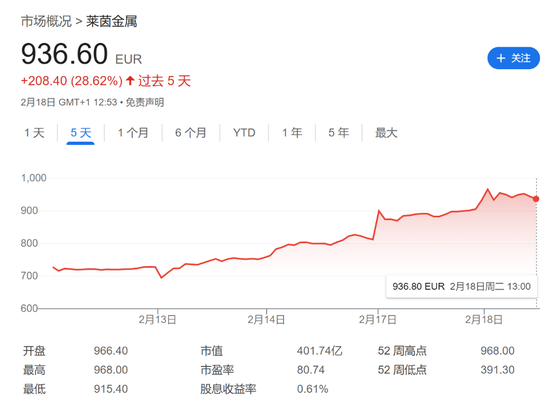This screenshot has height=403, width=550.
Task: Click the EUR currency label beside the price
Action: (129, 59)
